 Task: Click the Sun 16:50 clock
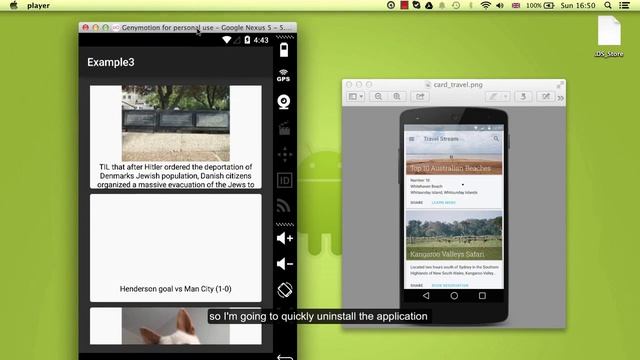pos(578,5)
